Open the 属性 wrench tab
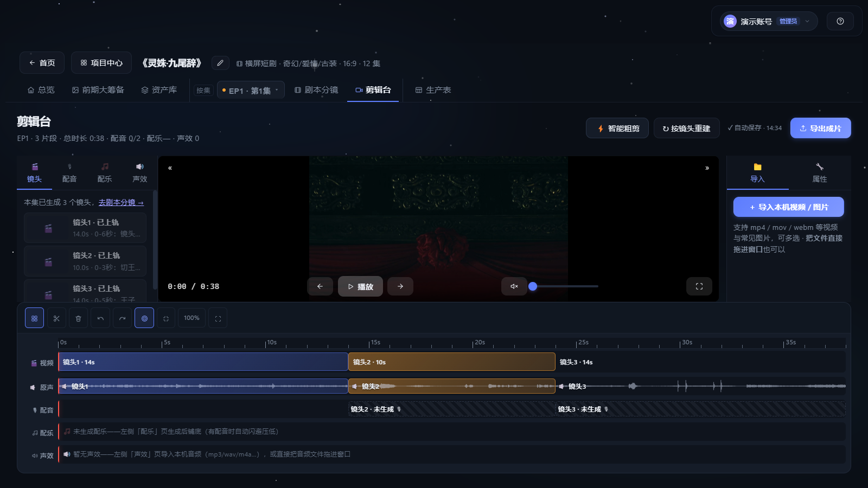 820,173
